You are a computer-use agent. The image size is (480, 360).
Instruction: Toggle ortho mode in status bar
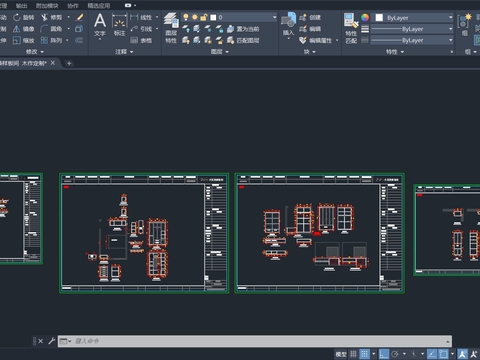pos(384,354)
